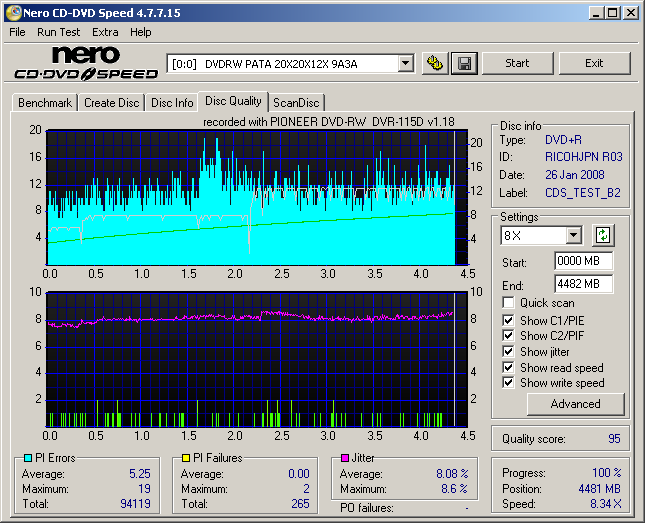Click the recorded with PIONEER DVD-RW caption
This screenshot has width=645, height=523.
[x=329, y=122]
